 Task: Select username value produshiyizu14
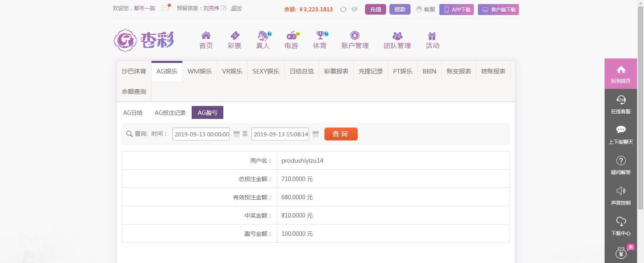302,161
